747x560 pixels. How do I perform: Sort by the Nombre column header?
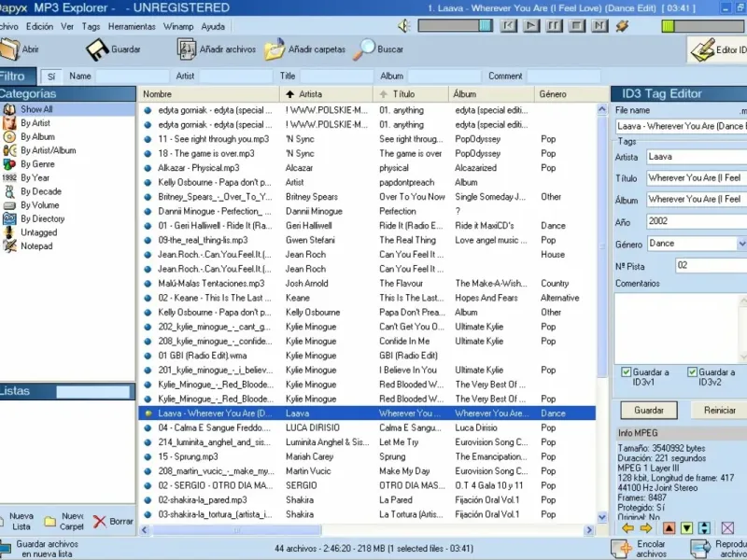(x=208, y=94)
